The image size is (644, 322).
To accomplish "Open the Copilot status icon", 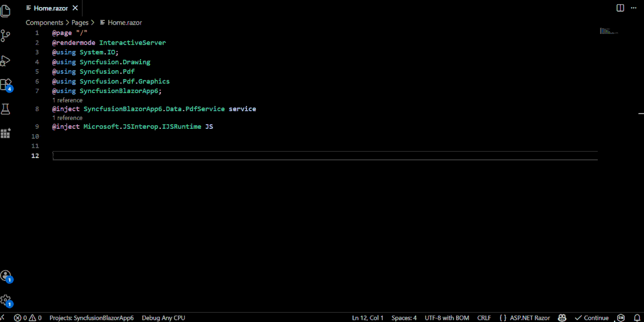I will [562, 318].
